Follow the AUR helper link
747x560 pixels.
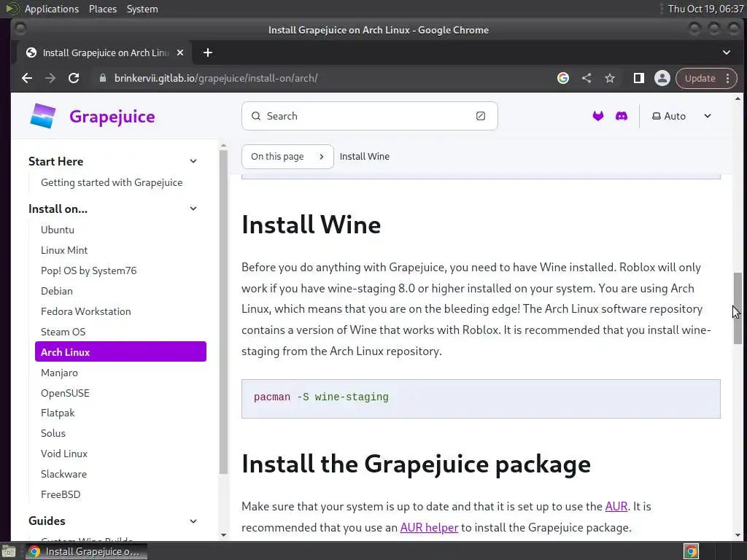pyautogui.click(x=429, y=528)
